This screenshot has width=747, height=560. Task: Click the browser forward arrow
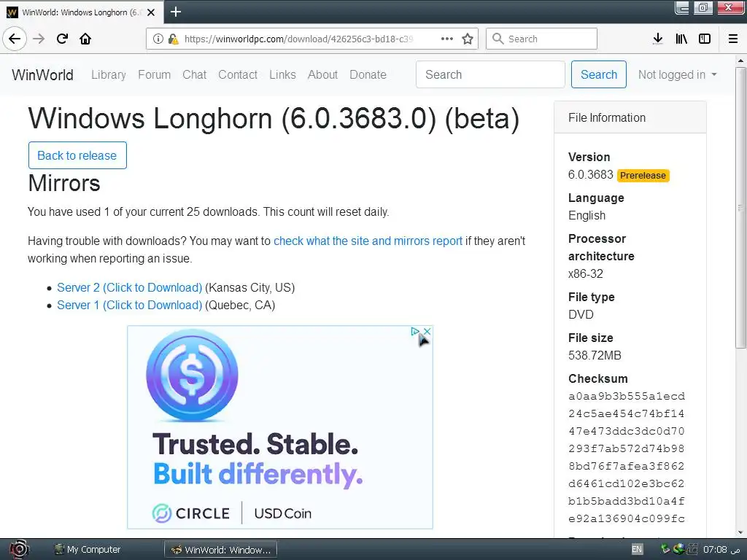(x=39, y=39)
